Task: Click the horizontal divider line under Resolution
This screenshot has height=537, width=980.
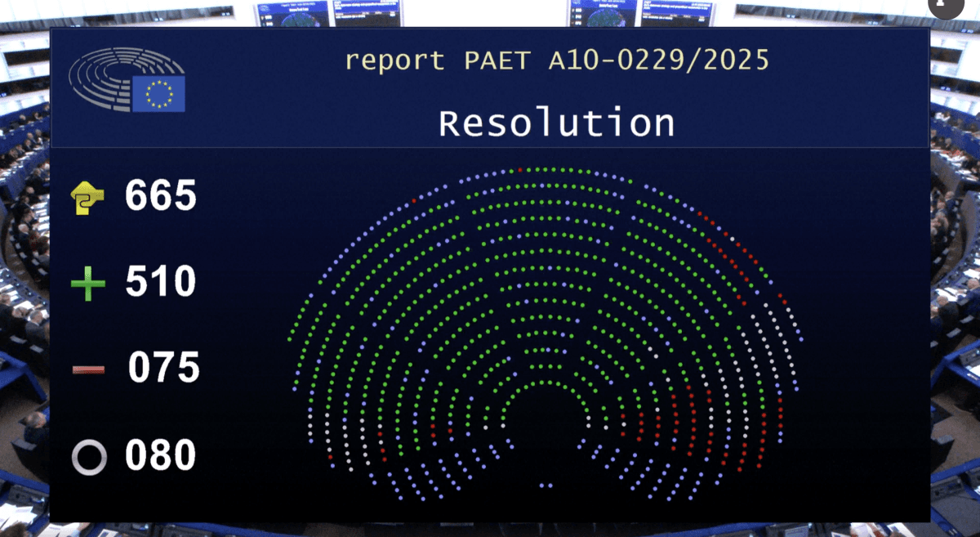Action: 490,148
